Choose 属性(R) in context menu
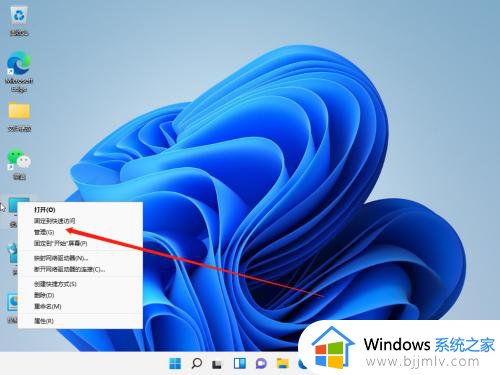Image resolution: width=500 pixels, height=375 pixels. click(x=80, y=321)
